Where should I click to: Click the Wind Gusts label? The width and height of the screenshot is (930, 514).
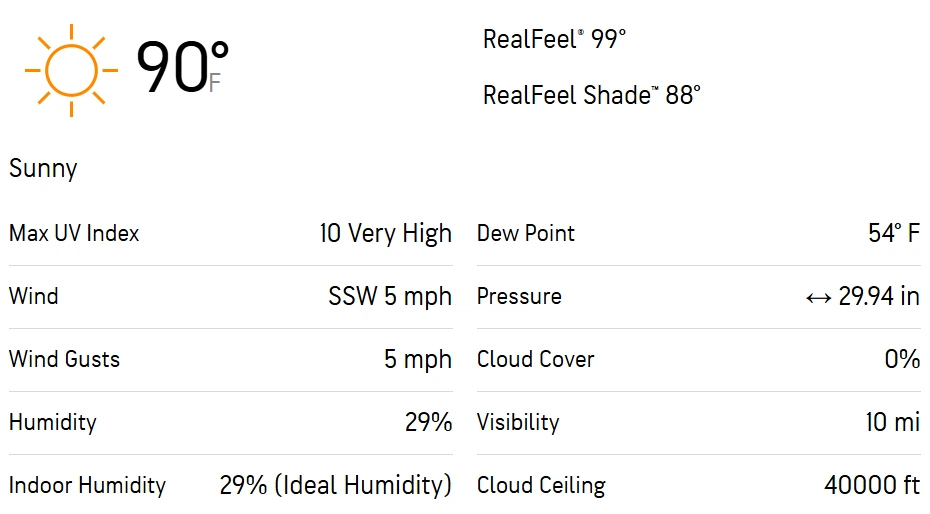pyautogui.click(x=65, y=359)
